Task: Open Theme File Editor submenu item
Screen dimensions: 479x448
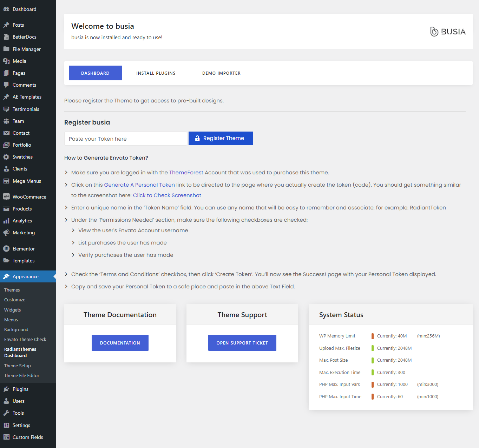Action: 22,375
